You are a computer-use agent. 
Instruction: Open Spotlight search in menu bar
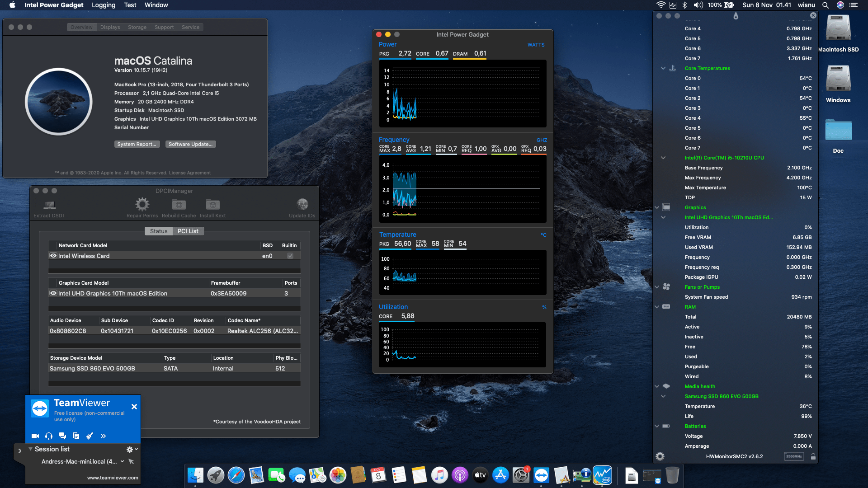coord(826,5)
